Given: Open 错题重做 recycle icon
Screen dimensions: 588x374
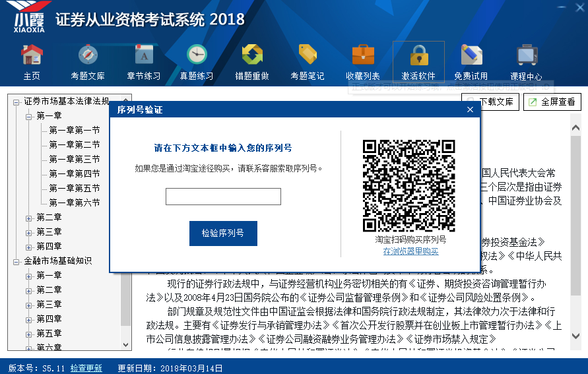Looking at the screenshot, I should pos(252,55).
